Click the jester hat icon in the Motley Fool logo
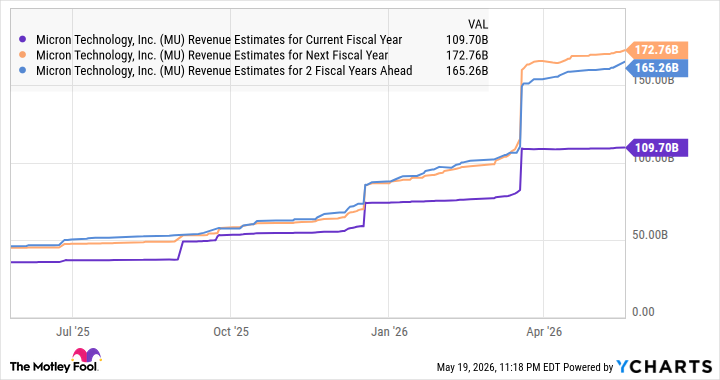Viewport: 720px width, 380px height. click(86, 355)
